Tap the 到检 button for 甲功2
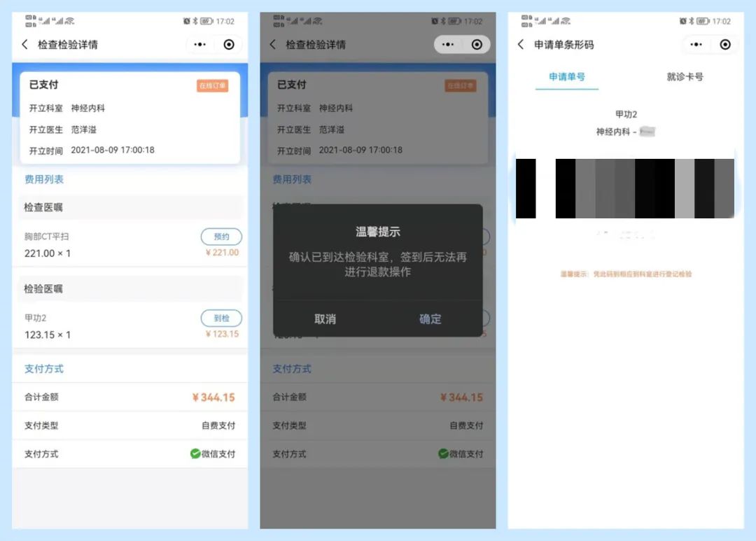This screenshot has height=541, width=756. [221, 318]
